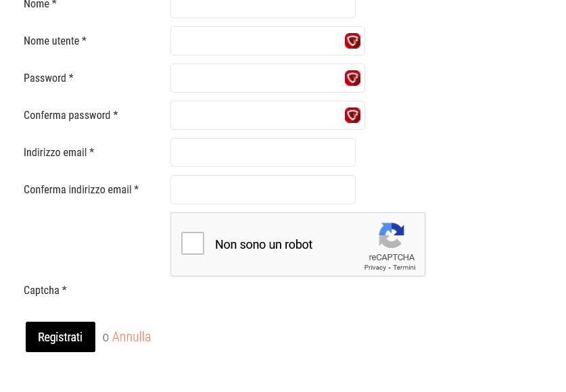Viewport: 566px width, 392px height.
Task: Focus the Nome text field
Action: [x=263, y=7]
